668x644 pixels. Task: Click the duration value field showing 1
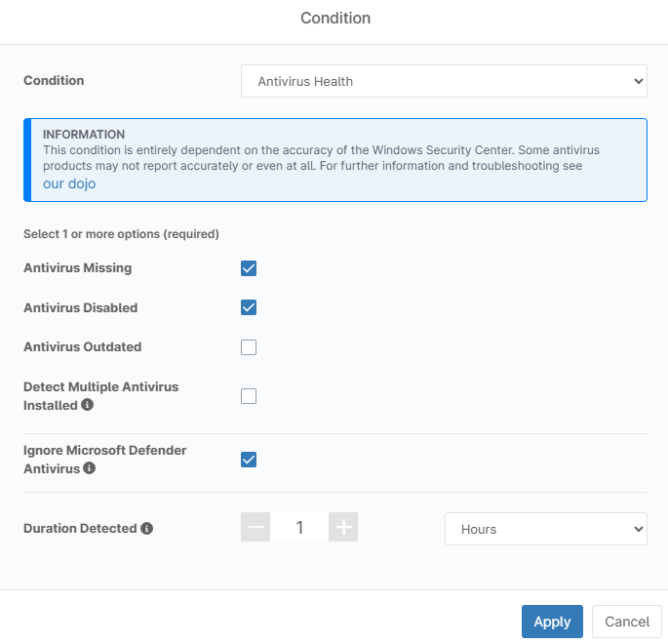tap(299, 528)
